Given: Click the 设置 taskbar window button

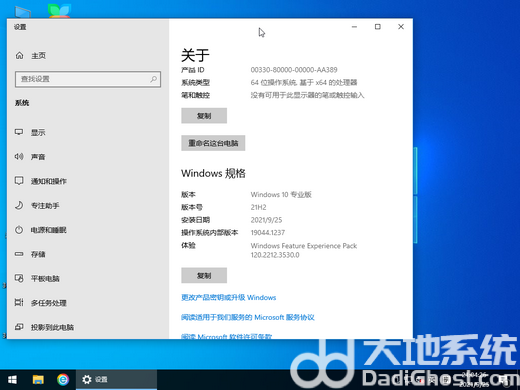Looking at the screenshot, I should point(116,379).
